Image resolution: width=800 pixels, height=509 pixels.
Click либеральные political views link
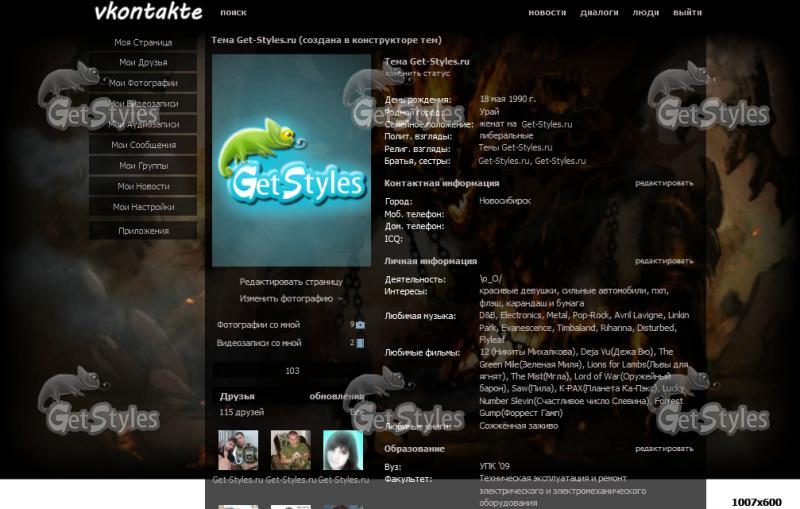506,136
